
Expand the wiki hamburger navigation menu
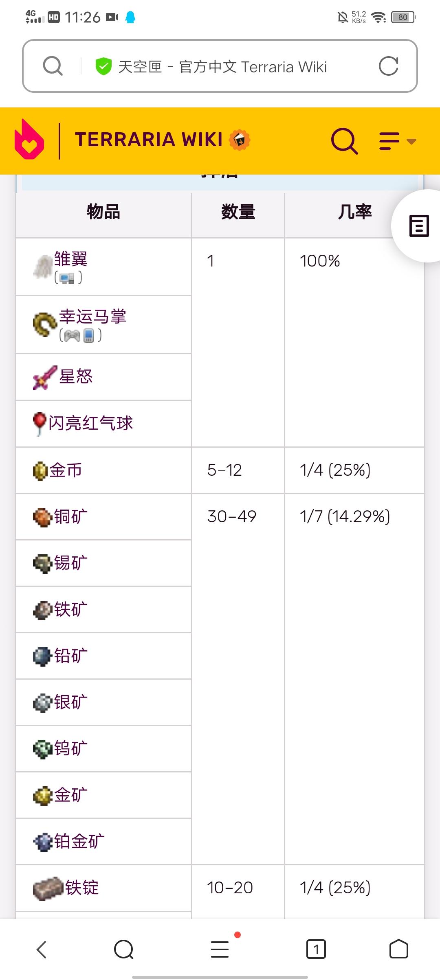[397, 141]
